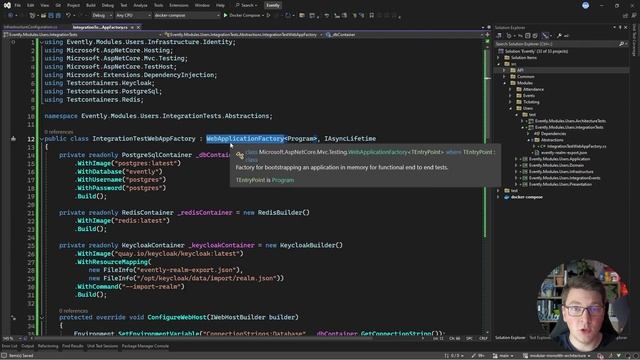Click the Evently solution name button in title bar
The height and width of the screenshot is (360, 640).
pos(273,5)
